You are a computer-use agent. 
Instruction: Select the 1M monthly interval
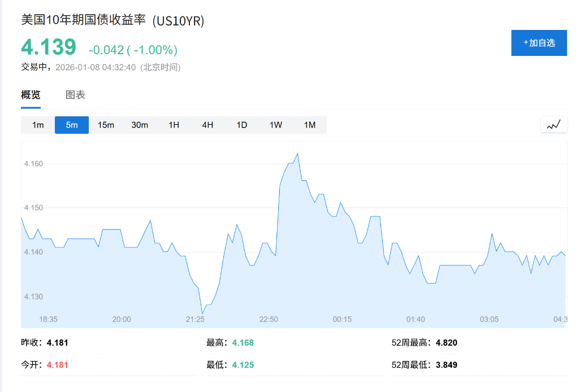(x=309, y=125)
